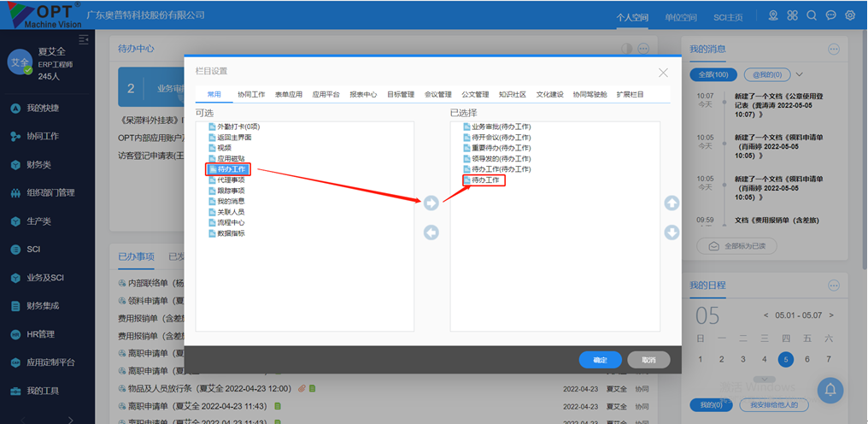Viewport: 868px width, 424px height.
Task: Click the 确定 confirm button
Action: tap(600, 360)
